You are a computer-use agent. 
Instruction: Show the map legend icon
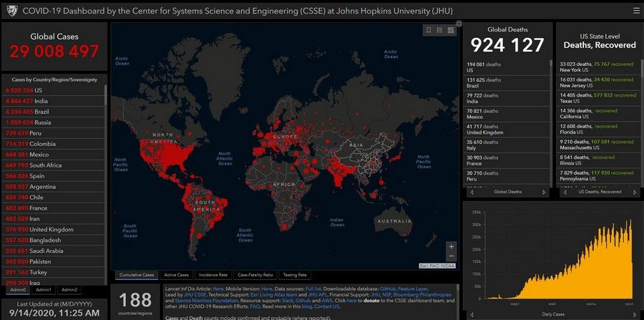[x=440, y=30]
